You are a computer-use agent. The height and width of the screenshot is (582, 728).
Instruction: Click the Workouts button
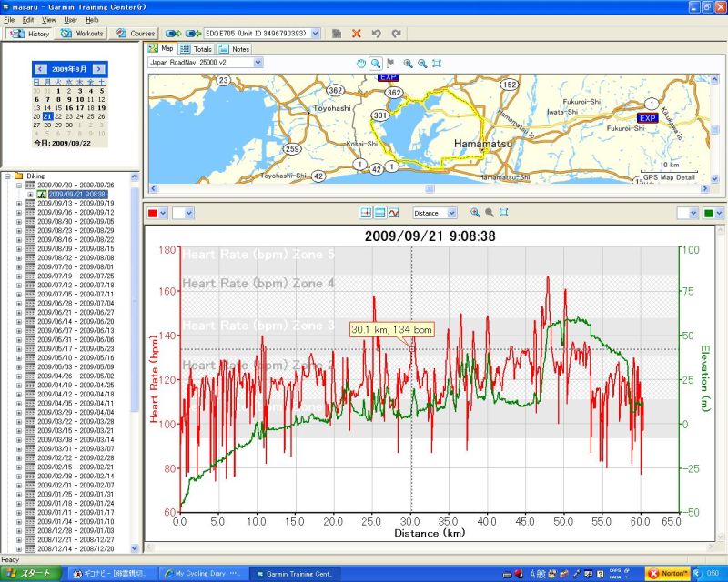tap(82, 34)
